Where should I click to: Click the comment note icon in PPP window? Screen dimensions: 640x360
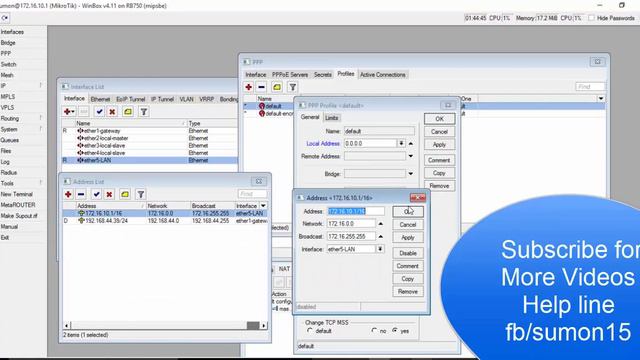277,87
